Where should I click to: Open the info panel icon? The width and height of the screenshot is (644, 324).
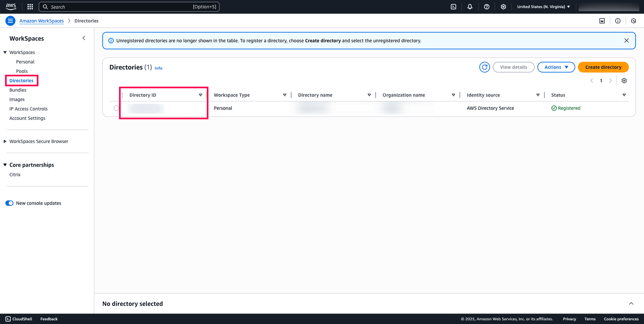tap(618, 21)
